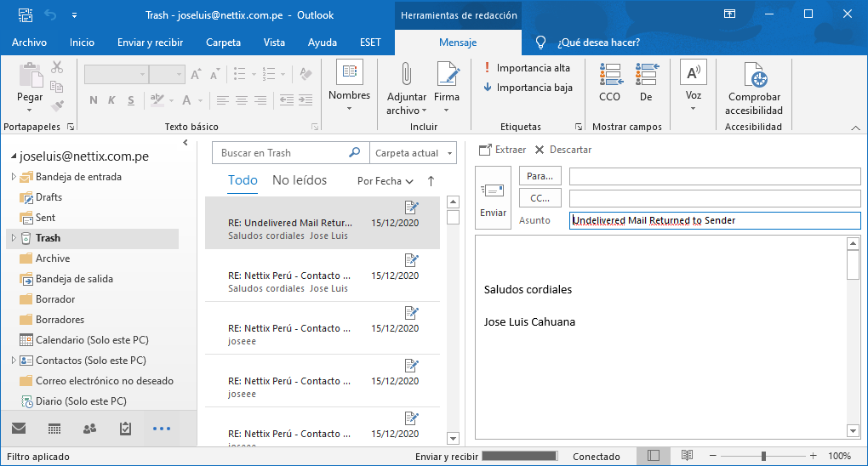Click the Pegar (paste) clipboard icon

point(30,76)
